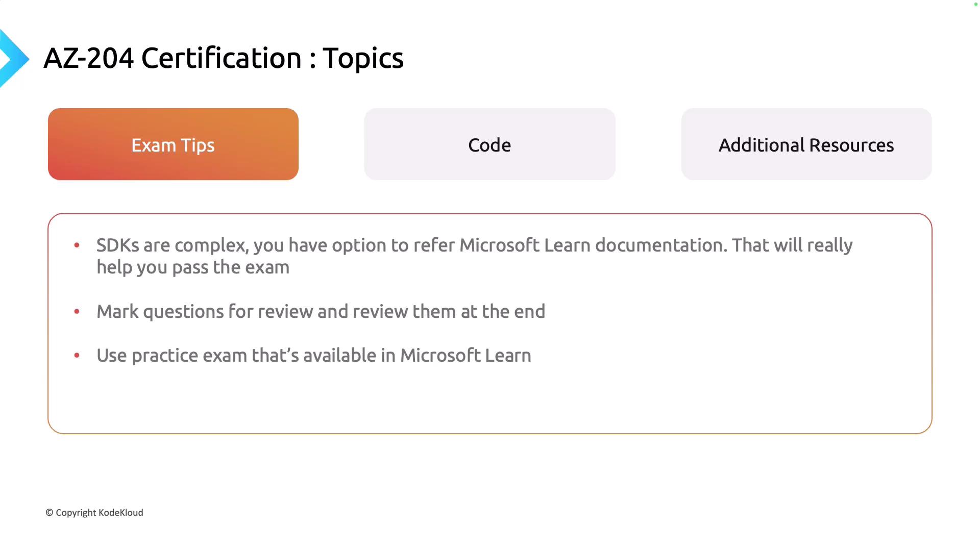The width and height of the screenshot is (980, 551).
Task: Open the Additional Resources tab
Action: click(x=806, y=144)
